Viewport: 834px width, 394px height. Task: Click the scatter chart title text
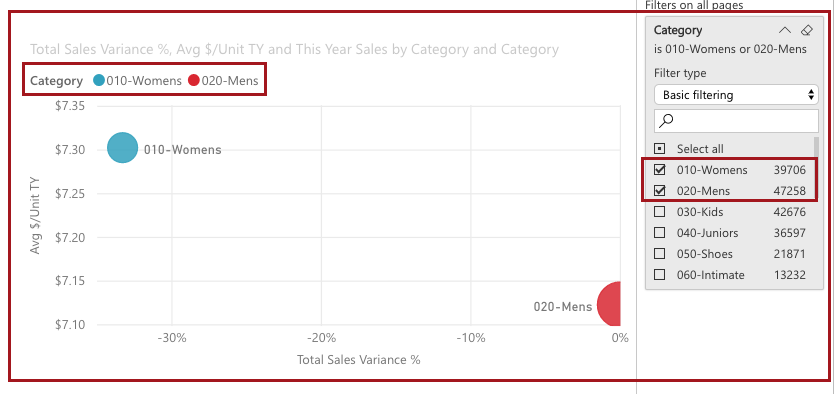pyautogui.click(x=294, y=49)
